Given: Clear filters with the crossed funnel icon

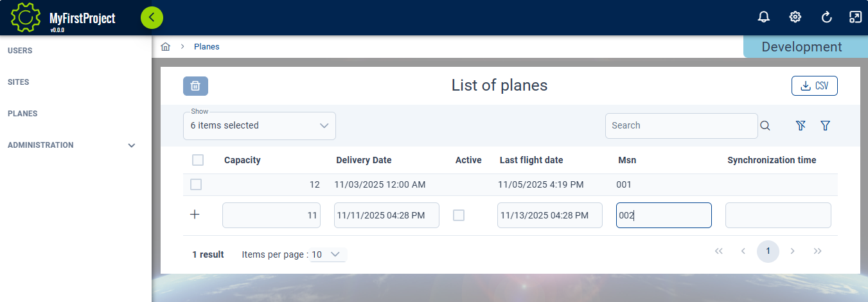Looking at the screenshot, I should [x=801, y=126].
